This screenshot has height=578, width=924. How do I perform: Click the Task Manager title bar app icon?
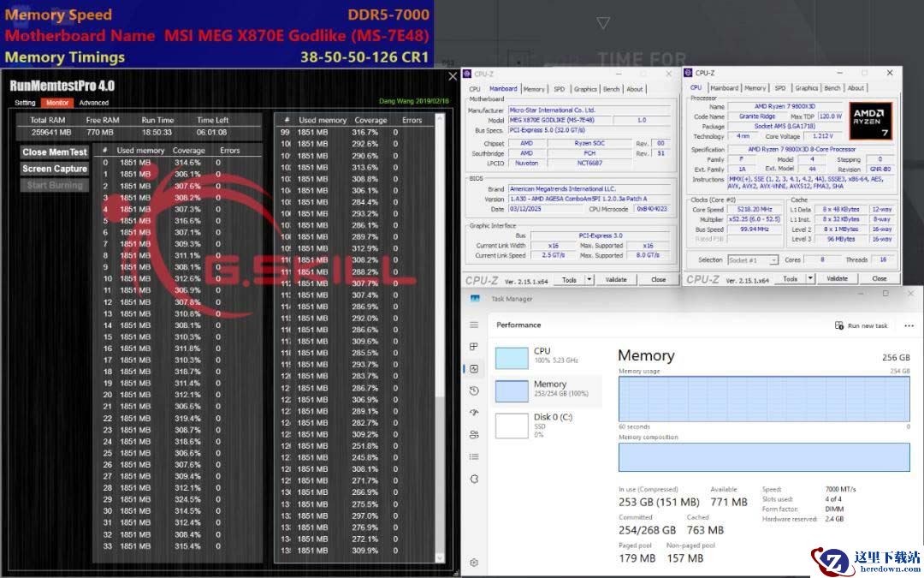pos(475,299)
